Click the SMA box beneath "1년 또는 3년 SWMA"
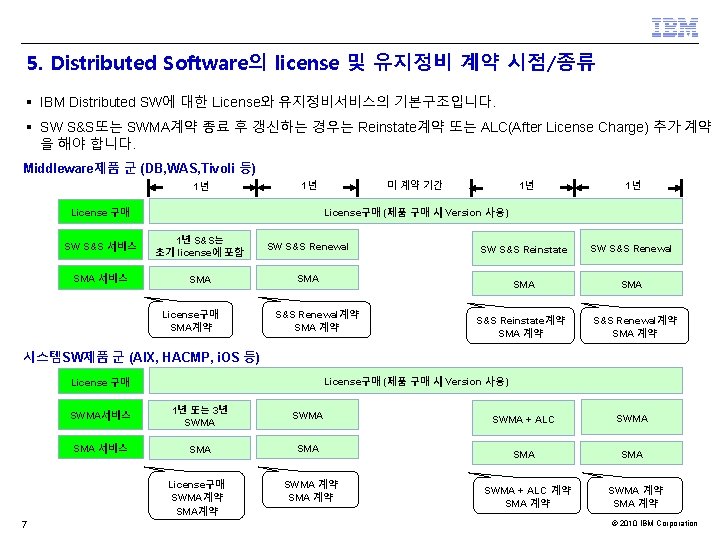This screenshot has height=540, width=720. click(200, 449)
